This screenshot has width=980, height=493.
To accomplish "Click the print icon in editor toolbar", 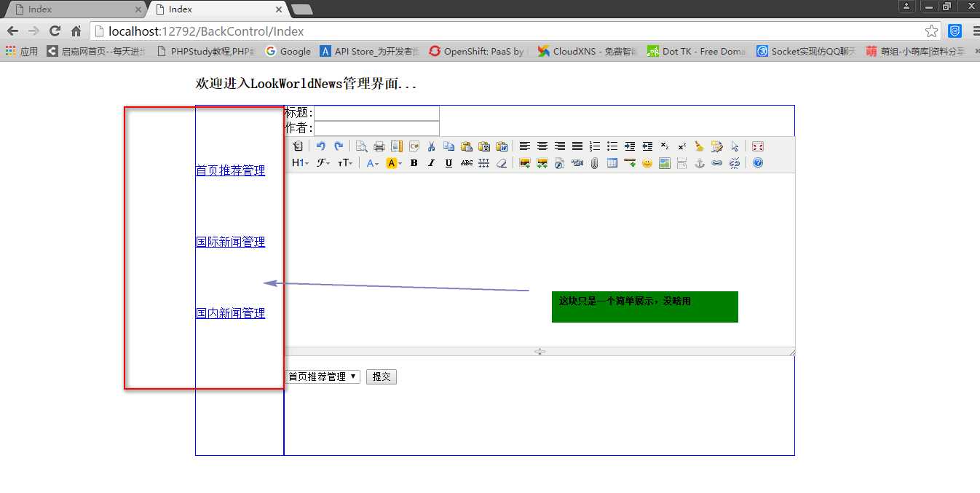I will pos(379,146).
